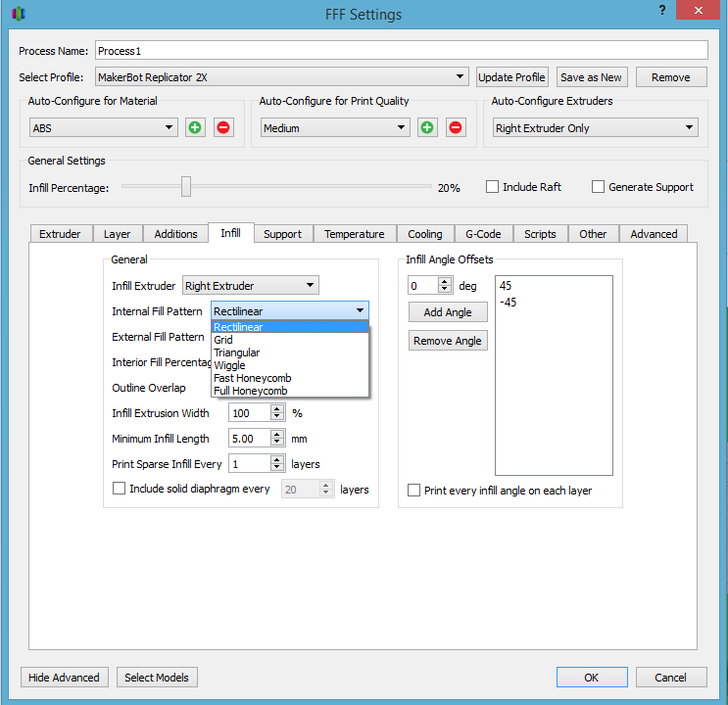Click the green add material plus icon

click(195, 127)
